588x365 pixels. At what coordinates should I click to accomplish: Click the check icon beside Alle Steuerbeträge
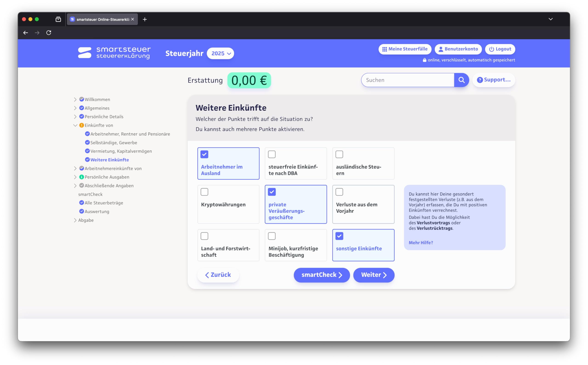click(x=82, y=202)
